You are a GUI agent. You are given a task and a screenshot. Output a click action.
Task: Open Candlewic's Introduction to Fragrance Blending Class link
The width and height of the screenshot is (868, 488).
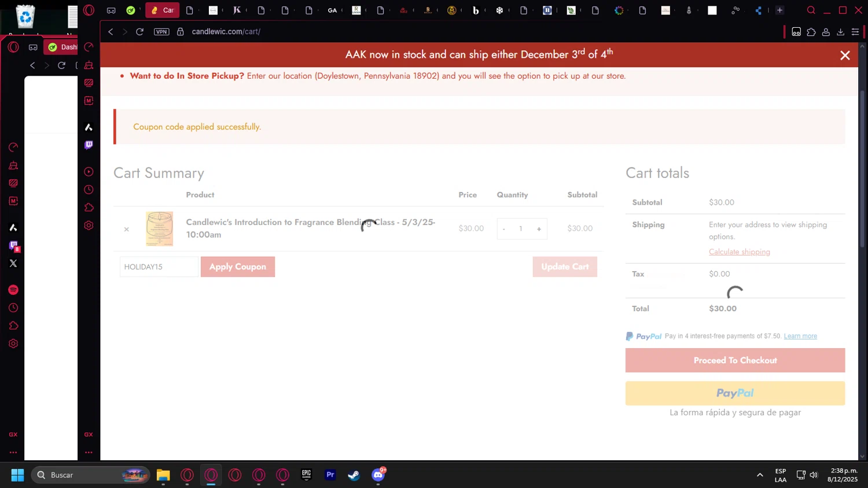click(x=311, y=228)
